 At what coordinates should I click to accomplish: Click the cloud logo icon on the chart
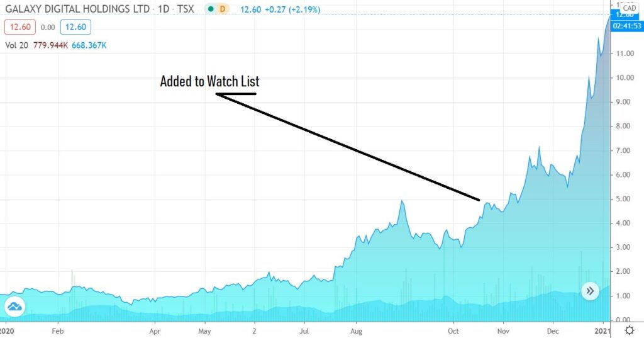[x=14, y=307]
